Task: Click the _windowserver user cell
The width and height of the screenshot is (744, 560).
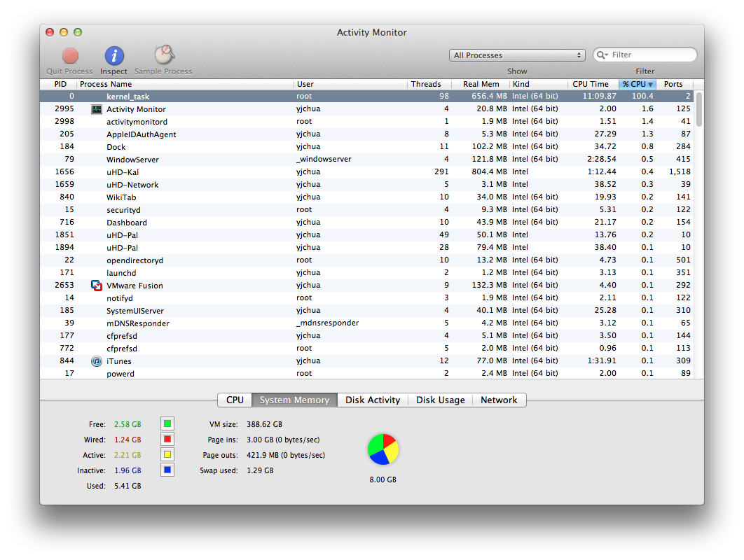Action: [x=324, y=160]
